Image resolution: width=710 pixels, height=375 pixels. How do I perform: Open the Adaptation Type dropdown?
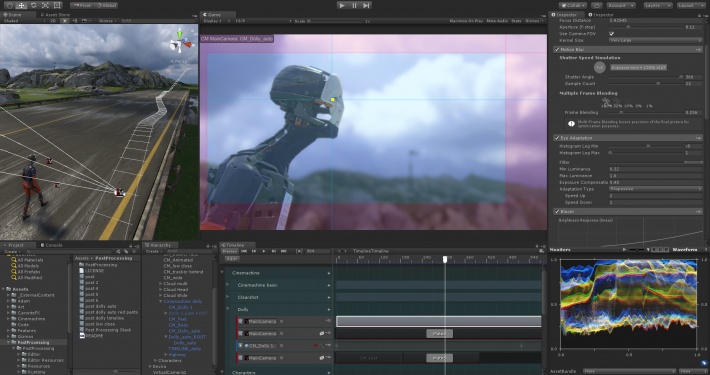coord(655,189)
